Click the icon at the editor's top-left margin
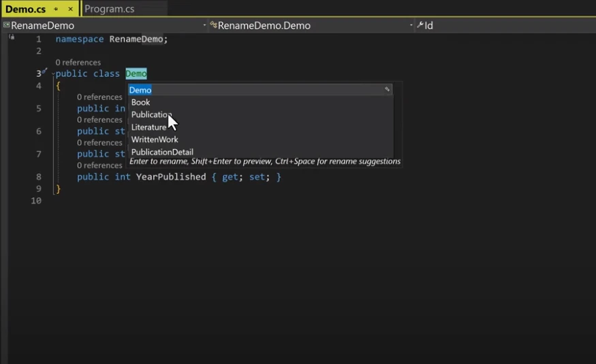The image size is (596, 364). point(12,37)
